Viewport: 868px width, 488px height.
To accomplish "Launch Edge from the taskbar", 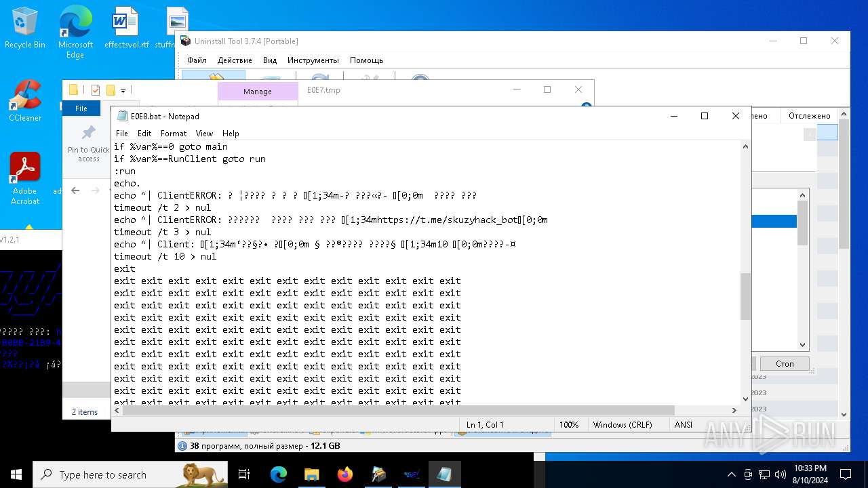I will [279, 474].
